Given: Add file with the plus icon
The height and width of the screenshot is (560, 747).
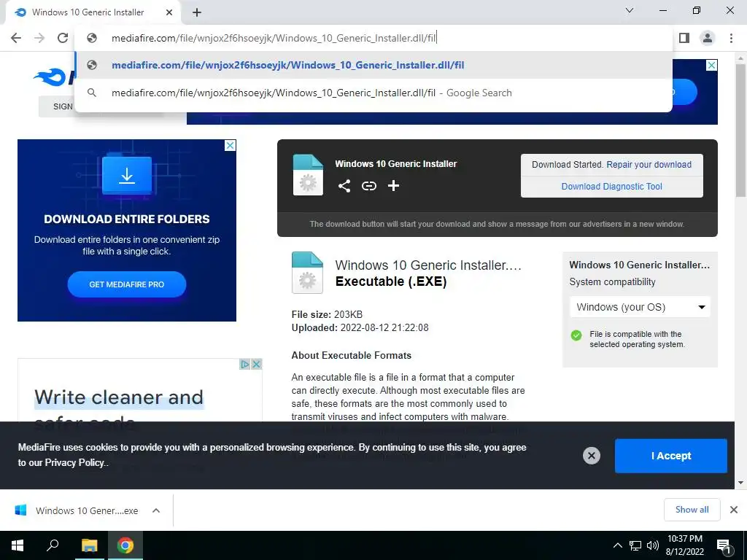Looking at the screenshot, I should click(393, 186).
